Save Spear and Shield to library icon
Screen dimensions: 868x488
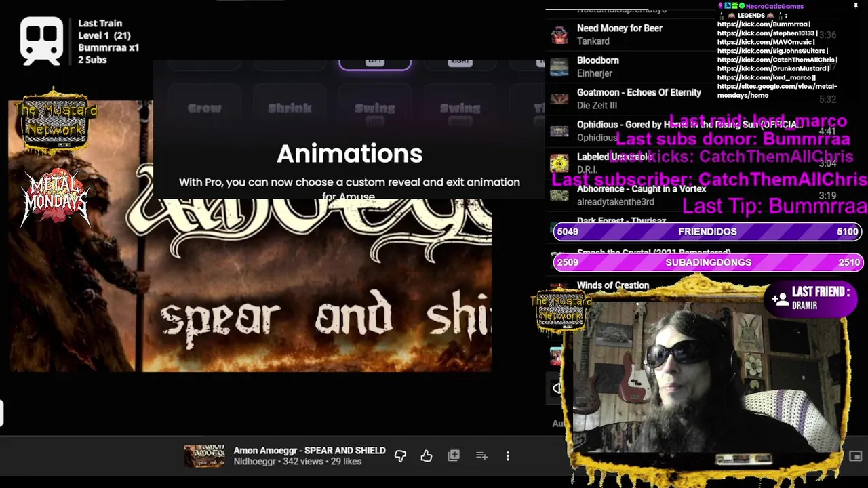pyautogui.click(x=454, y=456)
